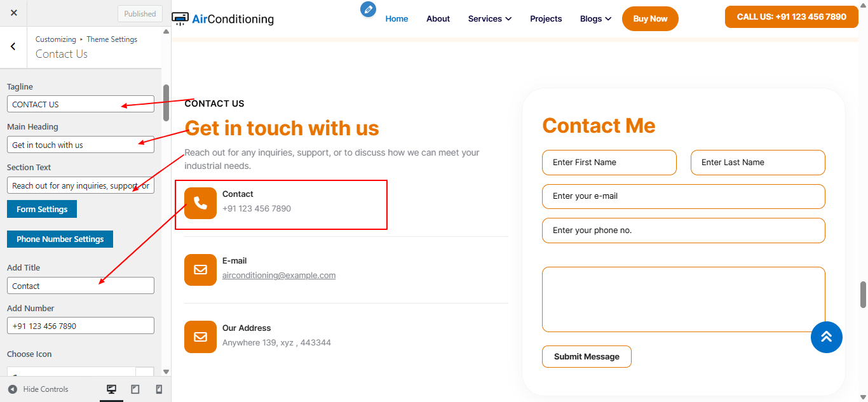Click the envelope icon beside E-mail
Screen dimensions: 868x402
(x=200, y=270)
